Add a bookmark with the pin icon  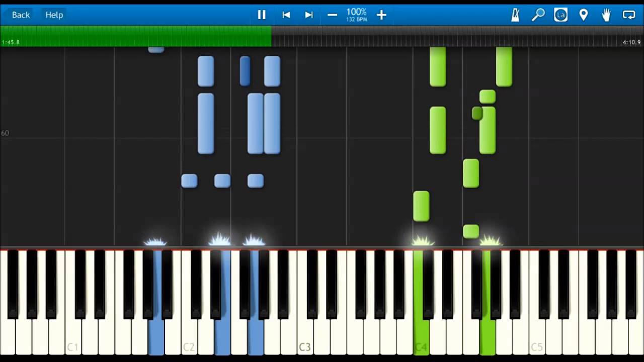coord(584,15)
